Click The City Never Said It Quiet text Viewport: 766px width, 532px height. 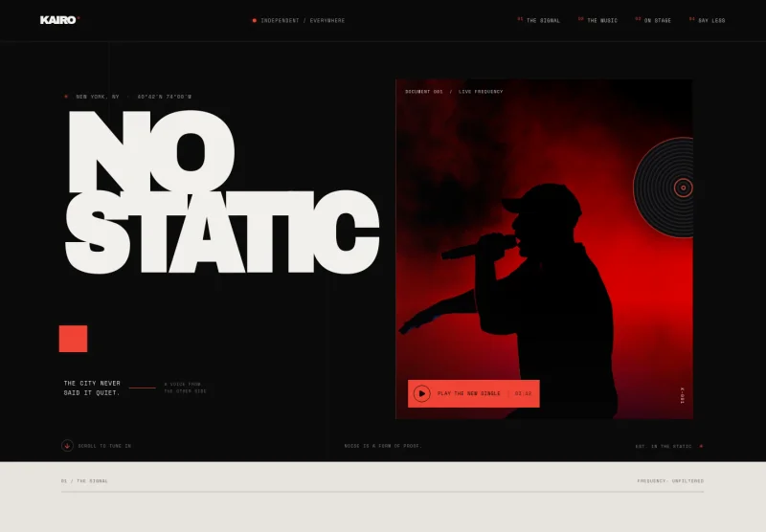click(x=92, y=388)
